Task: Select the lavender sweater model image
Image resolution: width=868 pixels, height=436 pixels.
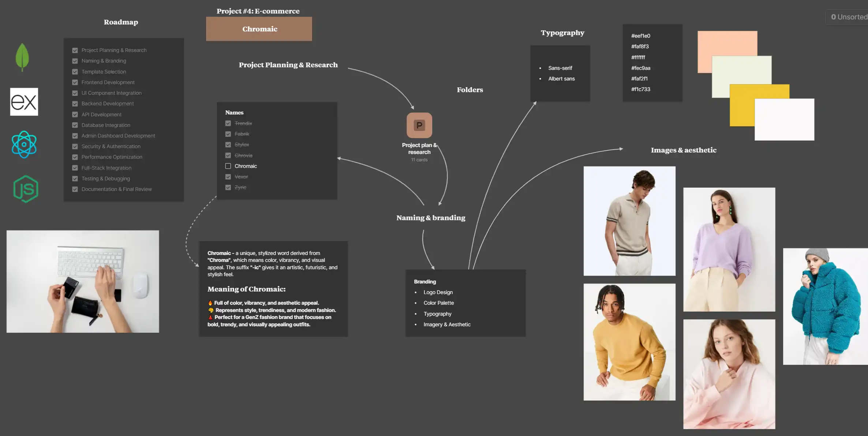Action: [729, 249]
